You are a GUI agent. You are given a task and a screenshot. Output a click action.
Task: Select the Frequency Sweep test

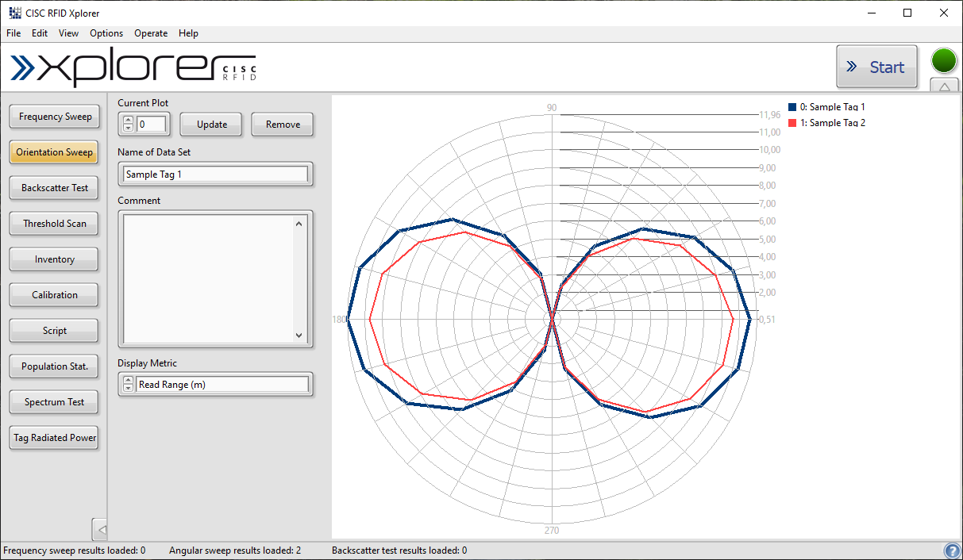click(55, 117)
